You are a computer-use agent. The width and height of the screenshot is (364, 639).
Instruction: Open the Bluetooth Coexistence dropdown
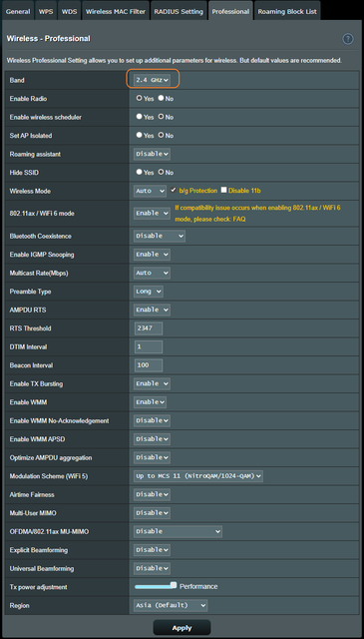(x=160, y=236)
